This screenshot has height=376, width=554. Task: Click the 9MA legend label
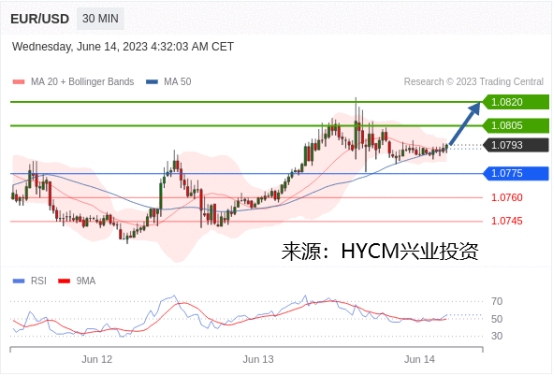[x=86, y=281]
